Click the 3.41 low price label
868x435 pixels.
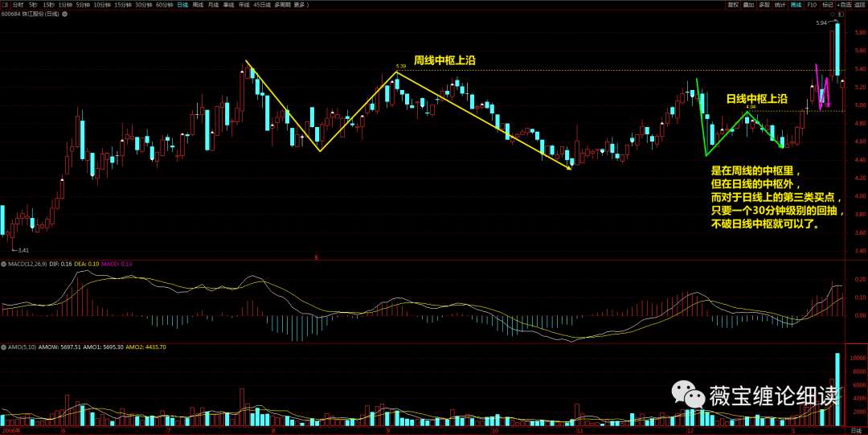[x=24, y=251]
